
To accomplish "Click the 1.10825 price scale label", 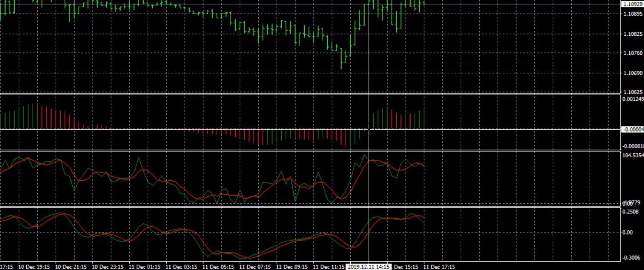I will (x=632, y=34).
